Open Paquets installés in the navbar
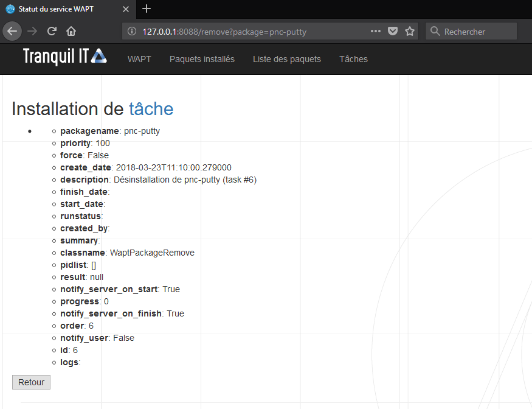The width and height of the screenshot is (532, 409). [202, 59]
